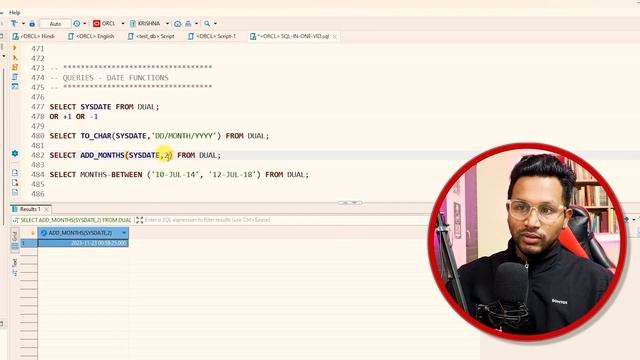Open the ADD_MONTHS column header dropdown arrow
Viewport: 640px width, 360px height.
[x=124, y=233]
